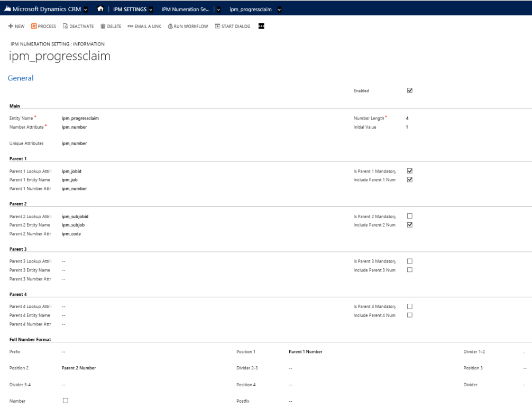Screen dimensions: 532x417
Task: Click the Entity Name field value
Action: (80, 119)
